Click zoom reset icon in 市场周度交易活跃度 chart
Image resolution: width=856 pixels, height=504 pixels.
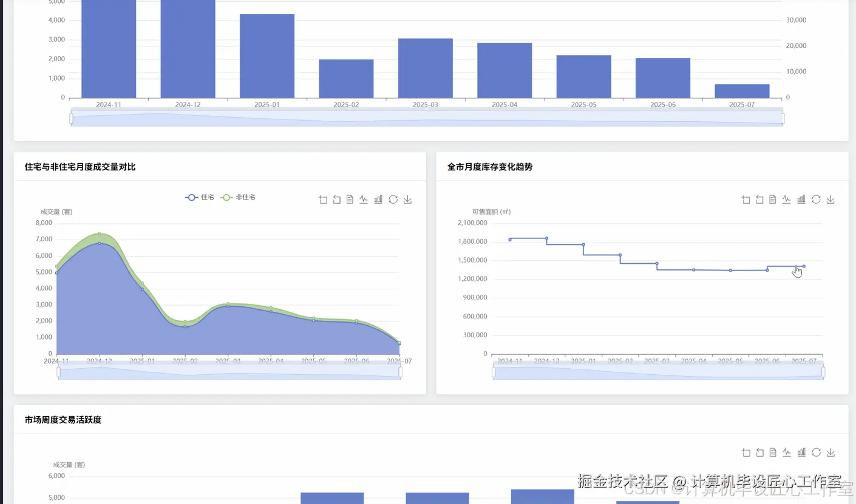pyautogui.click(x=759, y=452)
